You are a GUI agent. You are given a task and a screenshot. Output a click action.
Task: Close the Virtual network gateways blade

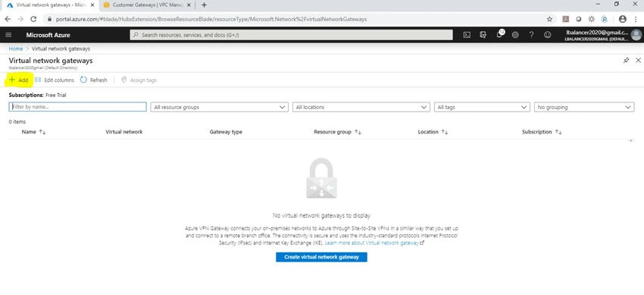[638, 61]
